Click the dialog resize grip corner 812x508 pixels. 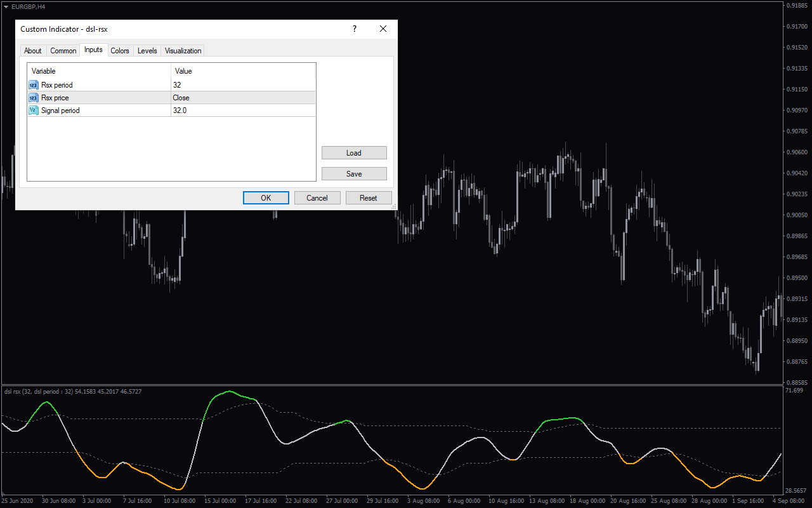pyautogui.click(x=394, y=206)
